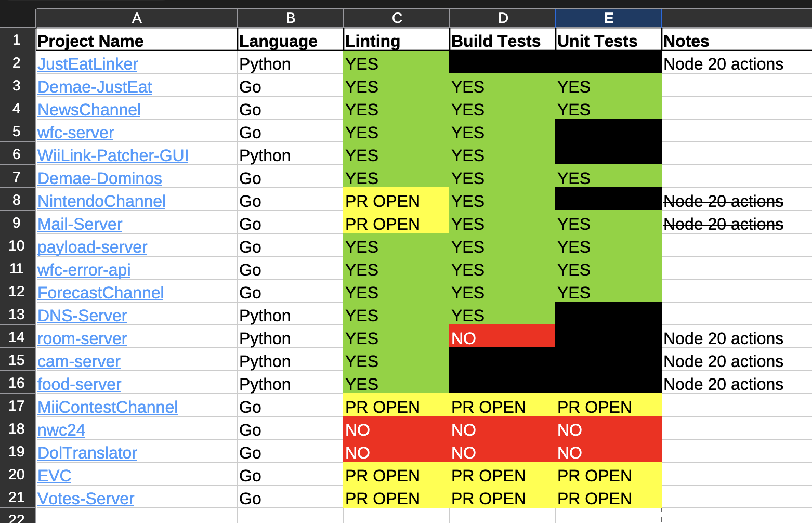Select the Linting PR OPEN cell for Mail-Server
This screenshot has height=523, width=812.
[x=397, y=223]
